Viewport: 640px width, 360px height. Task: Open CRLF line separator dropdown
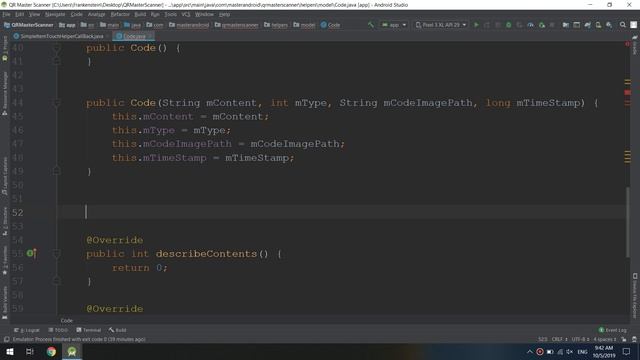tap(559, 339)
